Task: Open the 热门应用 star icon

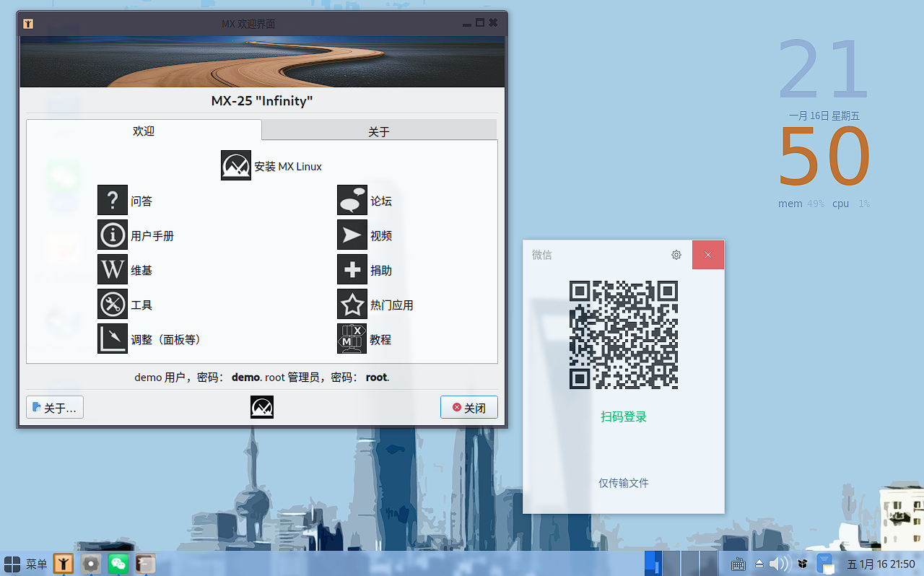Action: (352, 304)
